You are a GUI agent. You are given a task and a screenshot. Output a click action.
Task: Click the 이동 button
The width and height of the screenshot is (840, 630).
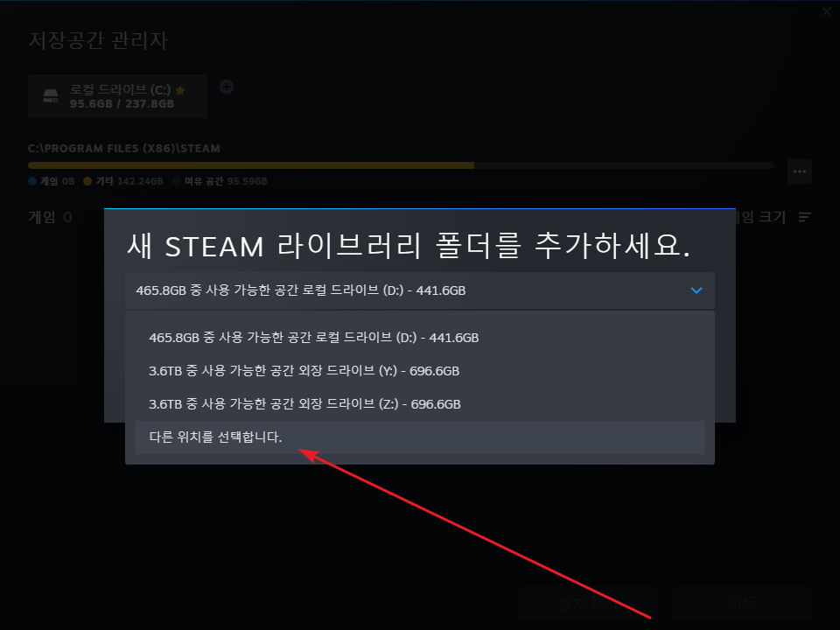(742, 604)
